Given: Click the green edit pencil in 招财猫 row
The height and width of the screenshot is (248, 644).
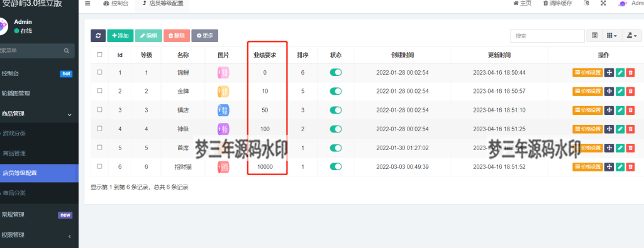Looking at the screenshot, I should pos(620,166).
